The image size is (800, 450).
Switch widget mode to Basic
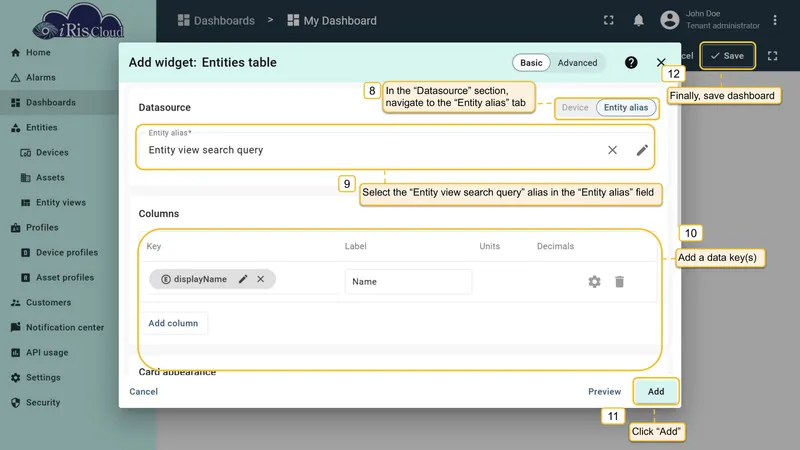(x=531, y=63)
